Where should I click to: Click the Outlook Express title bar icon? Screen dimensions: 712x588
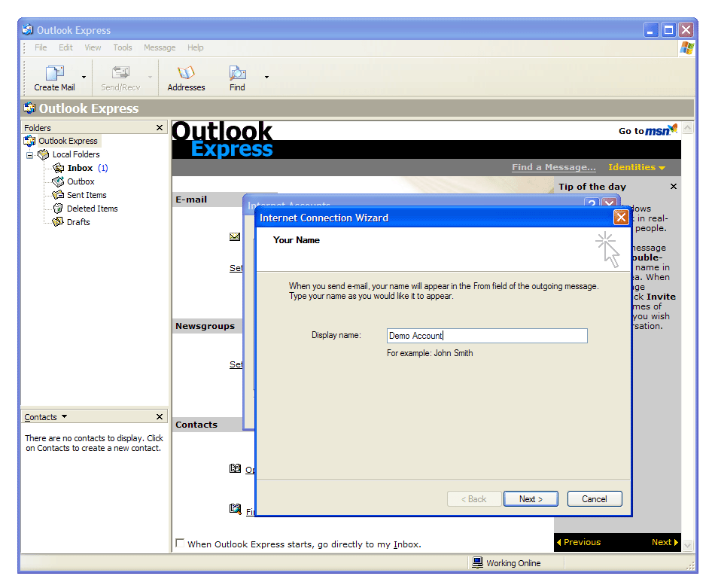28,30
